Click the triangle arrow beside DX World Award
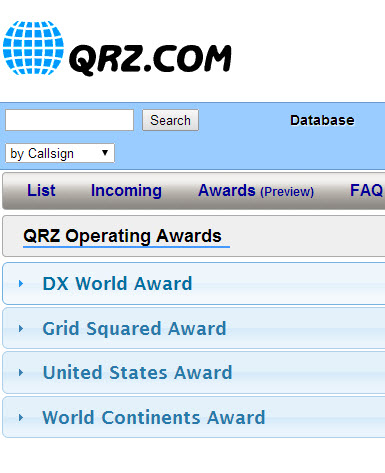Viewport: 385px width, 473px height. coord(21,284)
